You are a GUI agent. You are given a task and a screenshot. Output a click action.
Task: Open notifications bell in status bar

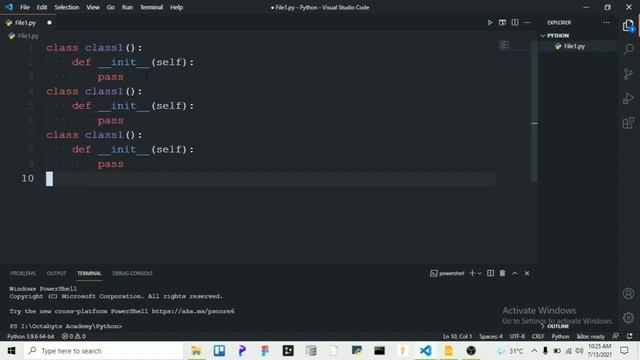click(x=629, y=336)
